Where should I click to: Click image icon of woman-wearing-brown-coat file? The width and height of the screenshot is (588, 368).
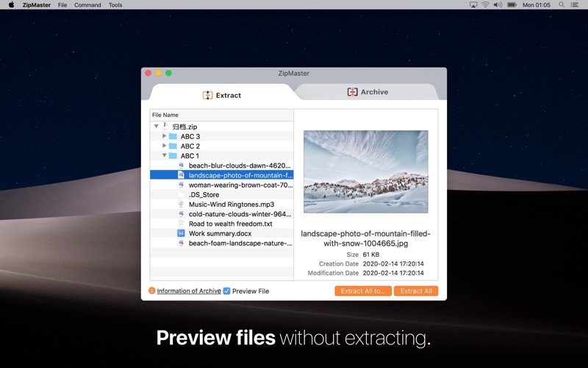pos(181,185)
